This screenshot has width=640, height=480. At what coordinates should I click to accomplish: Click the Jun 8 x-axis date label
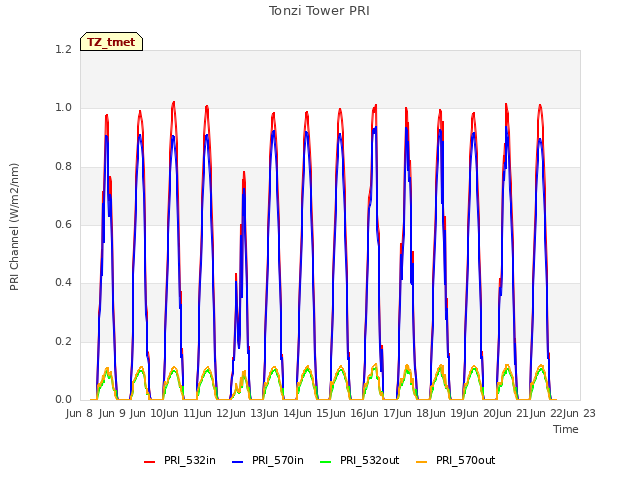click(79, 413)
